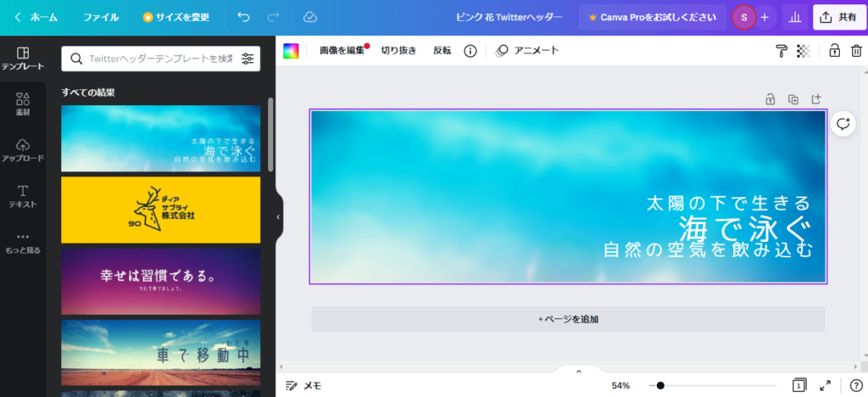
Task: Select the copy style paint roller icon
Action: coord(781,51)
